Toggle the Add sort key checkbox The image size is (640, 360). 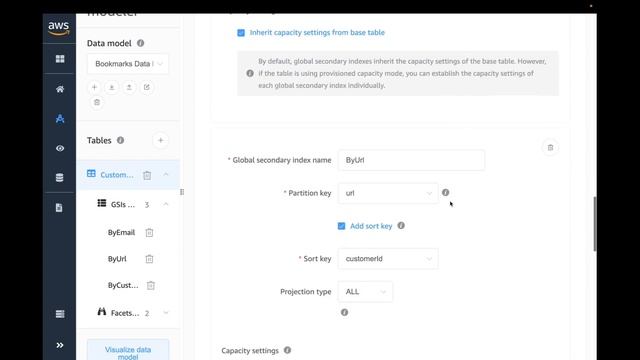(x=342, y=226)
